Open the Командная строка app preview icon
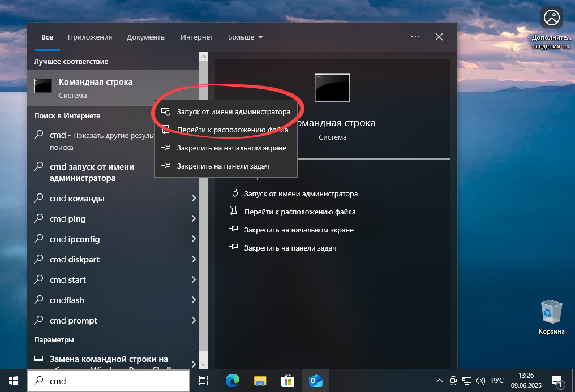Image resolution: width=575 pixels, height=392 pixels. click(332, 87)
